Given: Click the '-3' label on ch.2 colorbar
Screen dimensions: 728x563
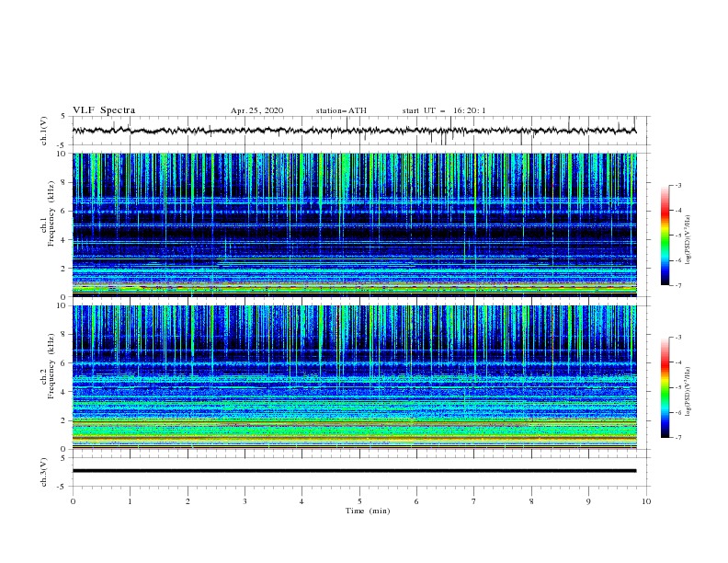Looking at the screenshot, I should pyautogui.click(x=678, y=338).
